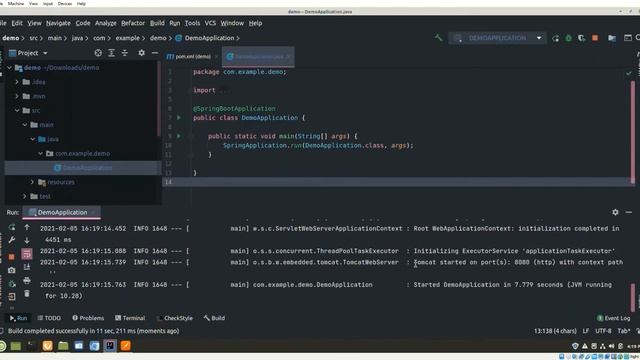The image size is (640, 360).
Task: Click the run gutter arrow beside the main method
Action: click(x=179, y=136)
